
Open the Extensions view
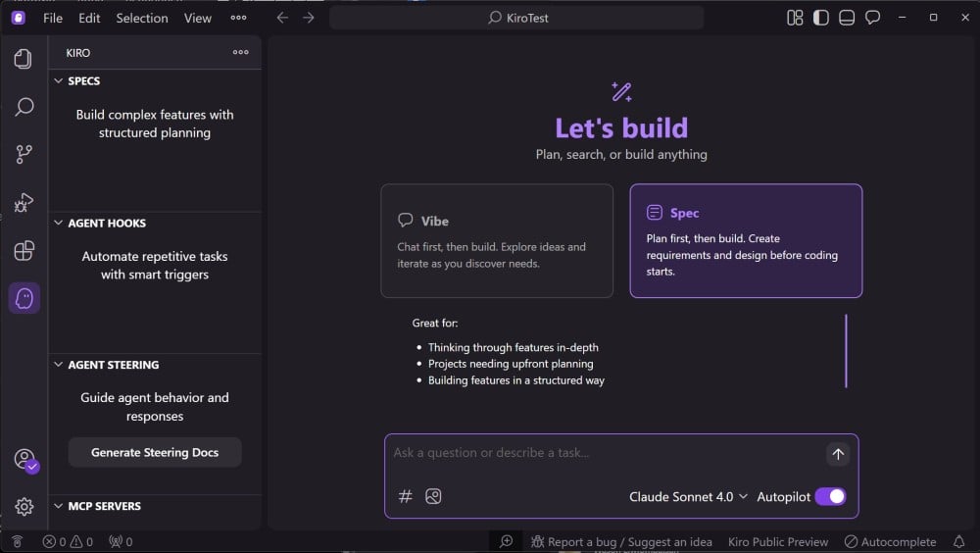(24, 250)
